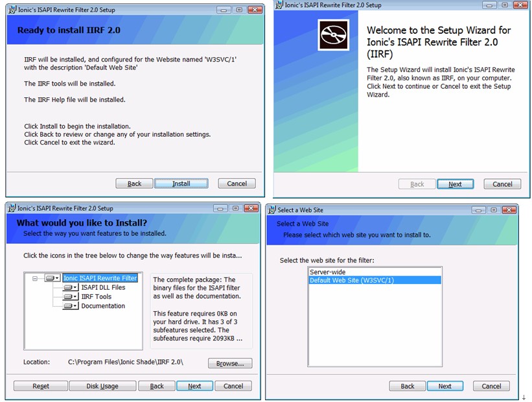The image size is (532, 402).
Task: Select IIRF Tools tree item
Action: pyautogui.click(x=97, y=296)
